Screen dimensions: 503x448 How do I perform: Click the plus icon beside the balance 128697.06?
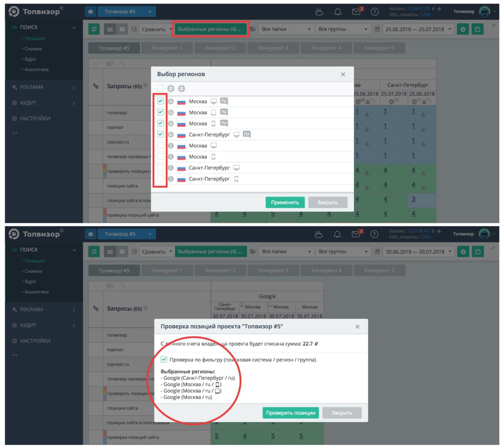pyautogui.click(x=439, y=9)
